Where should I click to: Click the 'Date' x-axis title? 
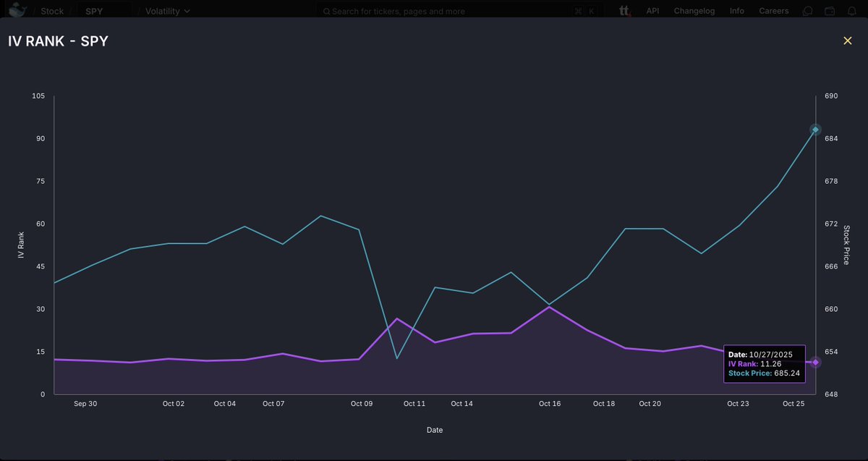435,430
